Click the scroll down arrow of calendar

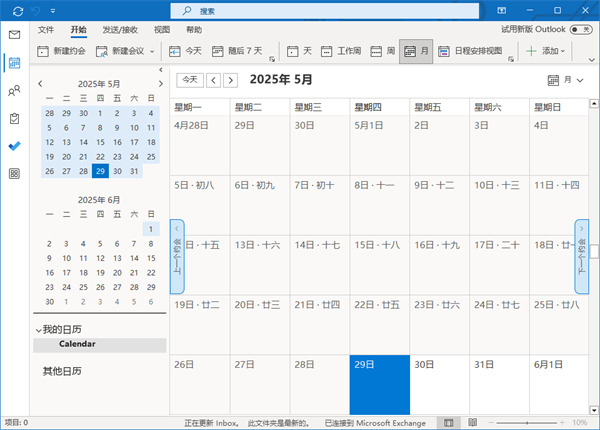(594, 410)
